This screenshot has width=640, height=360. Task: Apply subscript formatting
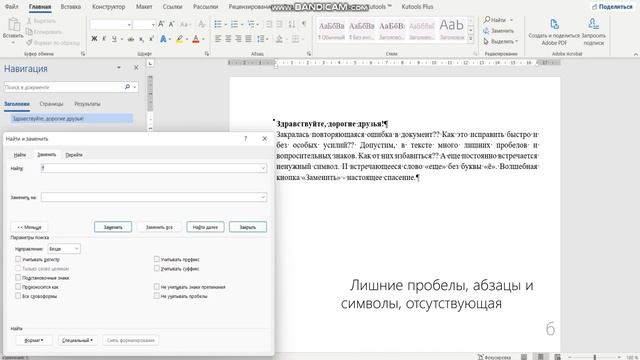point(141,39)
